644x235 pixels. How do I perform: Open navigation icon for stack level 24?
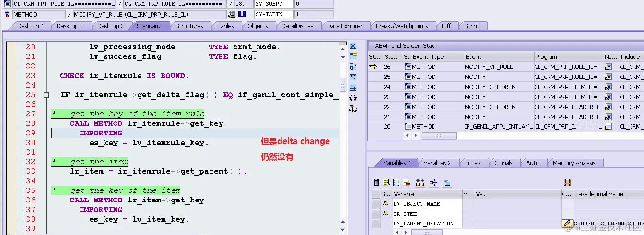click(609, 87)
